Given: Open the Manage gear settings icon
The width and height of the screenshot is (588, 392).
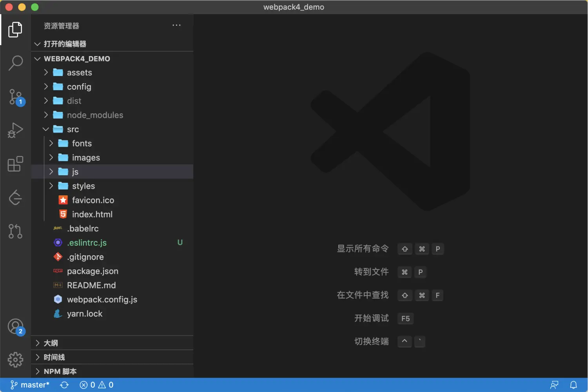Looking at the screenshot, I should tap(15, 359).
